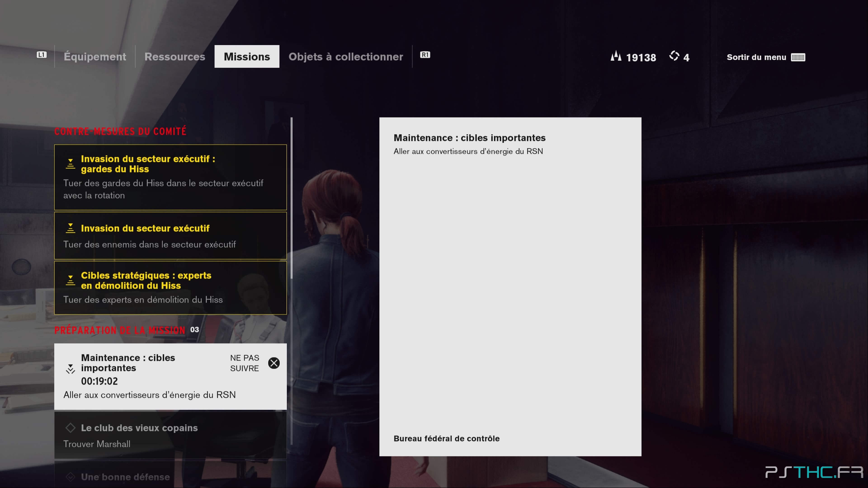
Task: Select the 'gardes du Hiss' countermeasure mission
Action: 170,178
